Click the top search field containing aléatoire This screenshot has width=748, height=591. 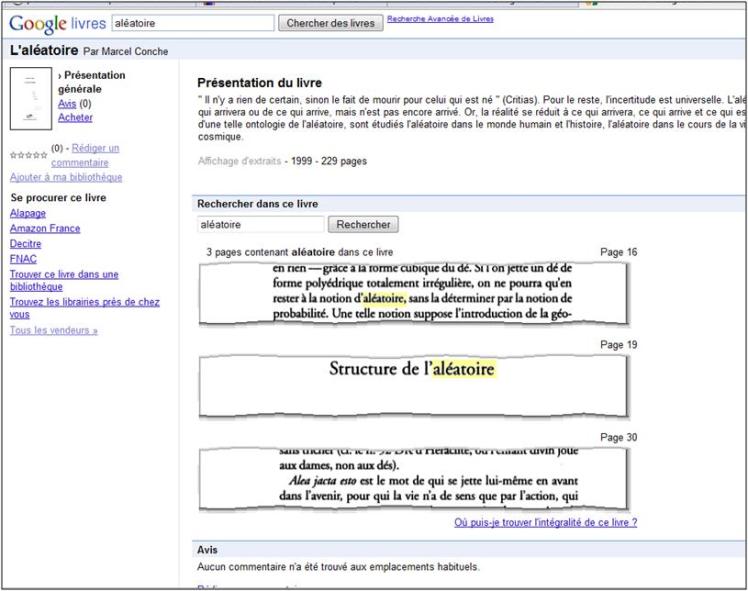(191, 22)
